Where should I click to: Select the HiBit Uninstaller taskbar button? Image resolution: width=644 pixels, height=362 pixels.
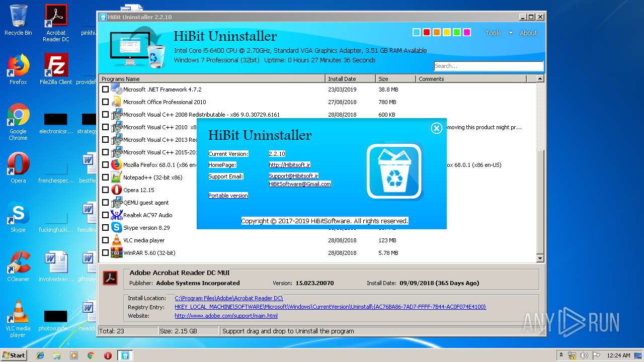click(x=125, y=355)
